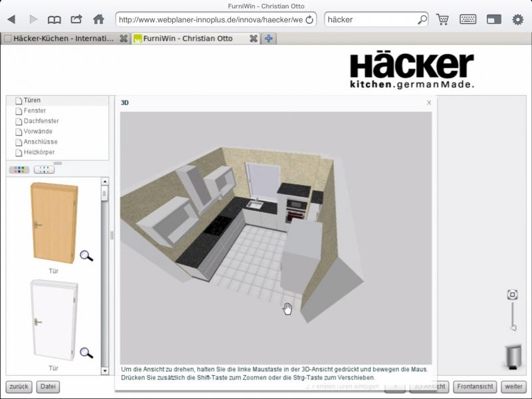Click the panel splitter handle beside door list
Screen dimensions: 532x399
click(112, 235)
